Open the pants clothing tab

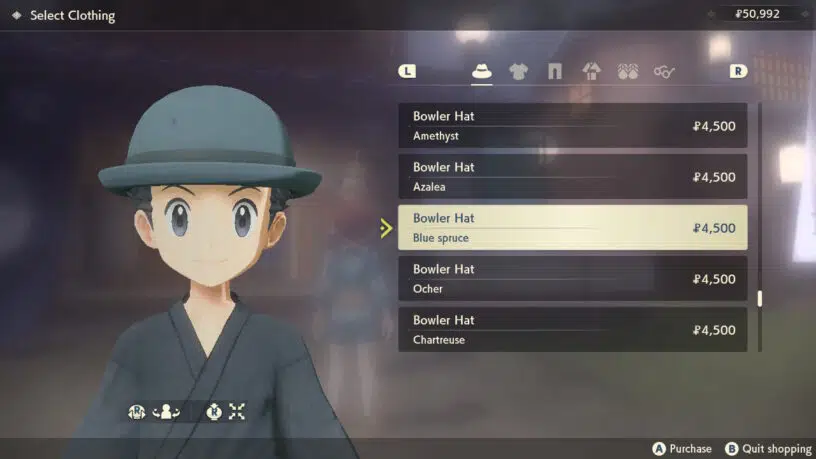tap(555, 71)
